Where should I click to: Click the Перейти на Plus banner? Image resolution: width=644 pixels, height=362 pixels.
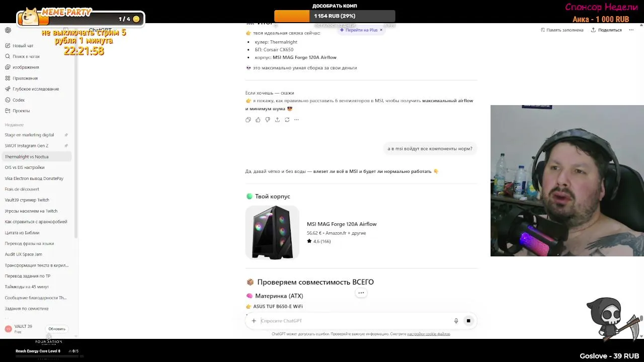click(358, 30)
